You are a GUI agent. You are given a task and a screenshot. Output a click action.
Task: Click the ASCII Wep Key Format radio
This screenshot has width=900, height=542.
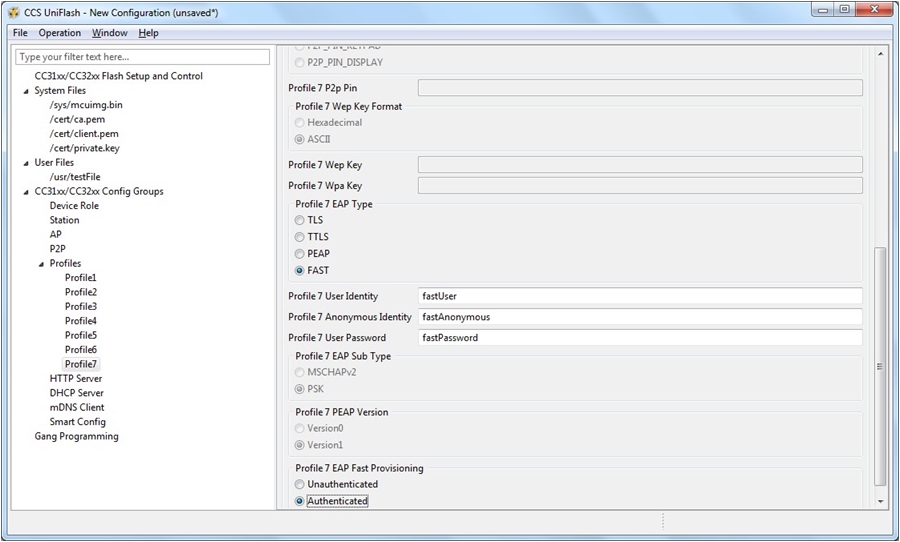coord(300,139)
